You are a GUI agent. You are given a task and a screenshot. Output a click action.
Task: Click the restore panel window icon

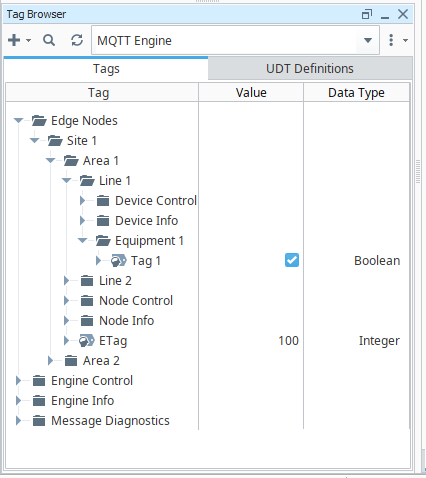(x=367, y=14)
